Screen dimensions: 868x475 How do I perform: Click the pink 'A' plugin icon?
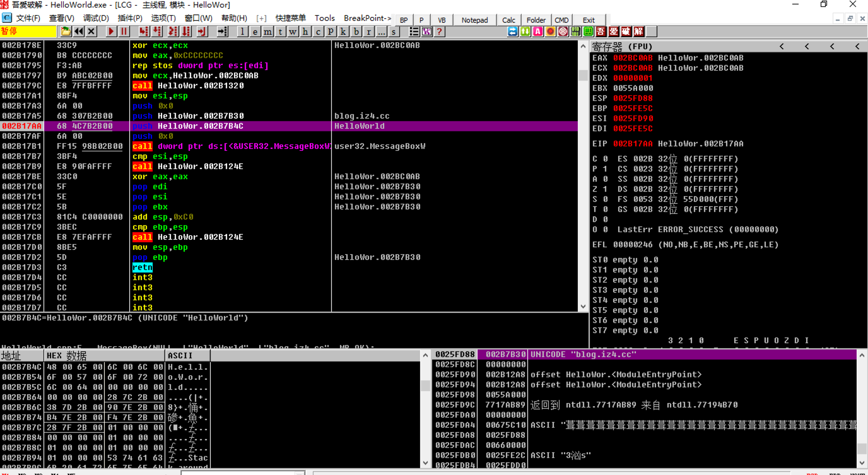(x=538, y=32)
